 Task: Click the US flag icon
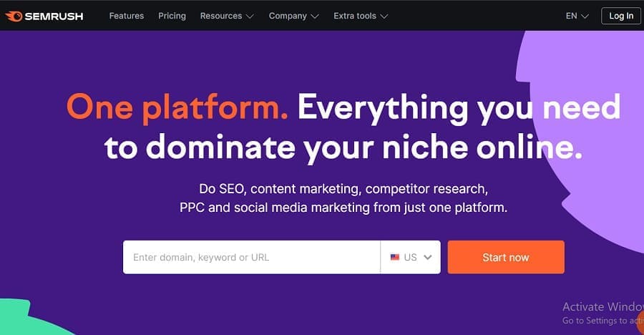point(394,257)
